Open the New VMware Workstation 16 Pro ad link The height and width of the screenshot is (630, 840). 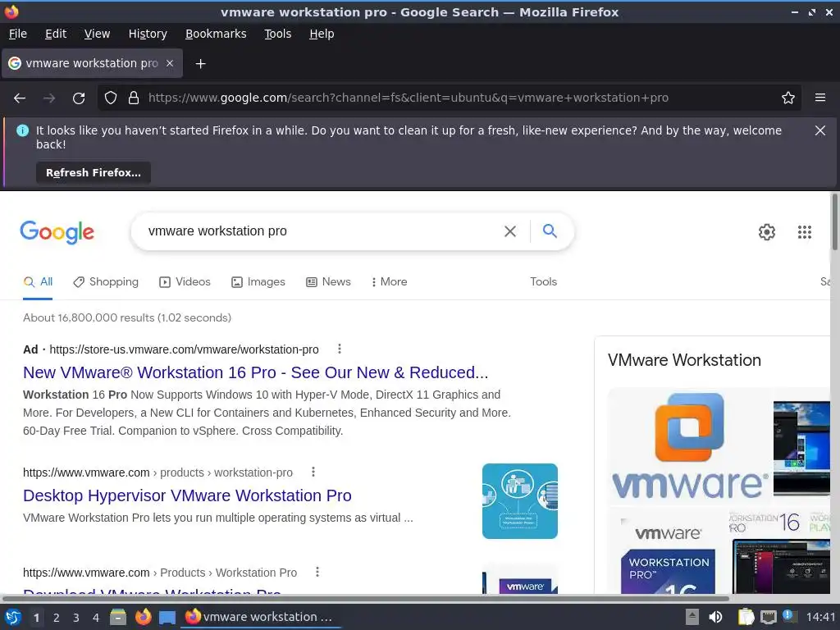coord(256,372)
